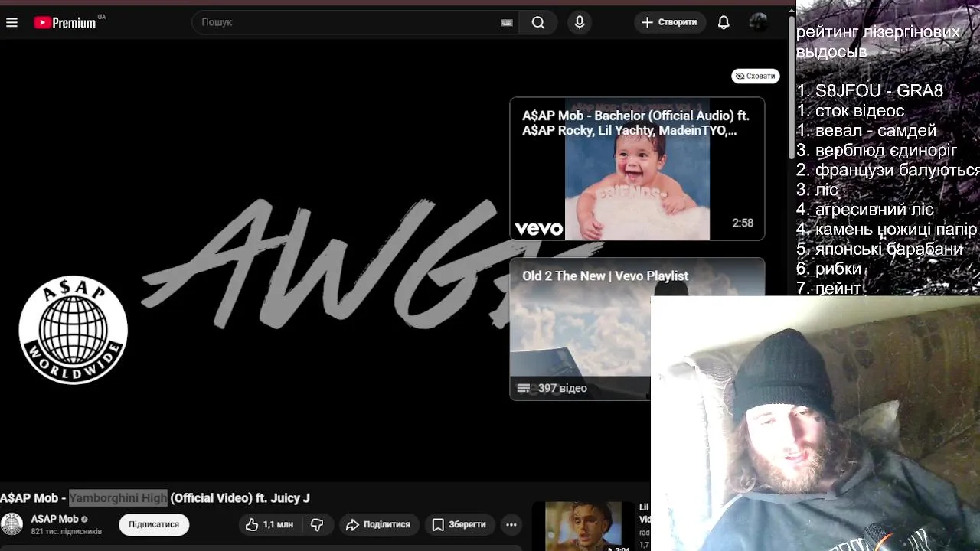
Task: Click the page vertical scrollbar
Action: coord(792,88)
